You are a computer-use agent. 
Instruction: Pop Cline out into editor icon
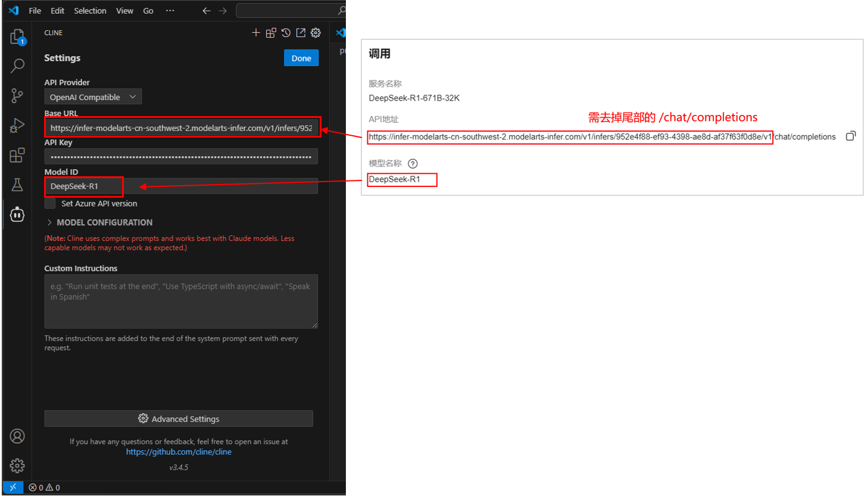[301, 33]
